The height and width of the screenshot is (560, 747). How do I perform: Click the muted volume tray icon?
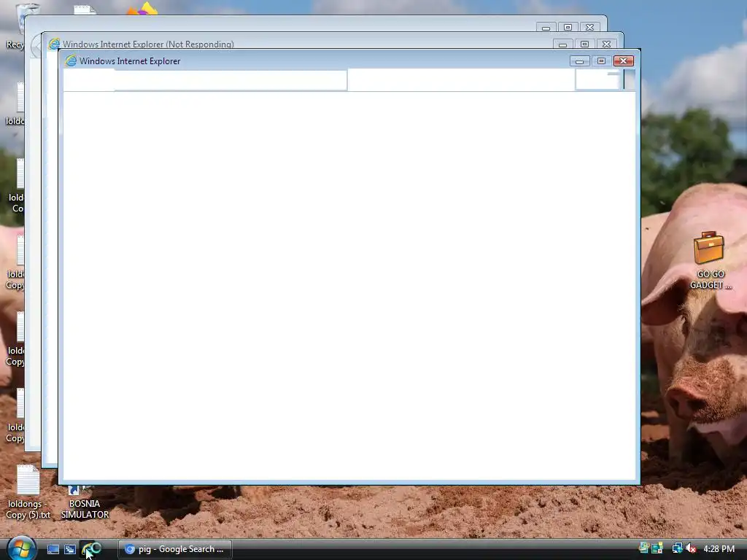691,548
